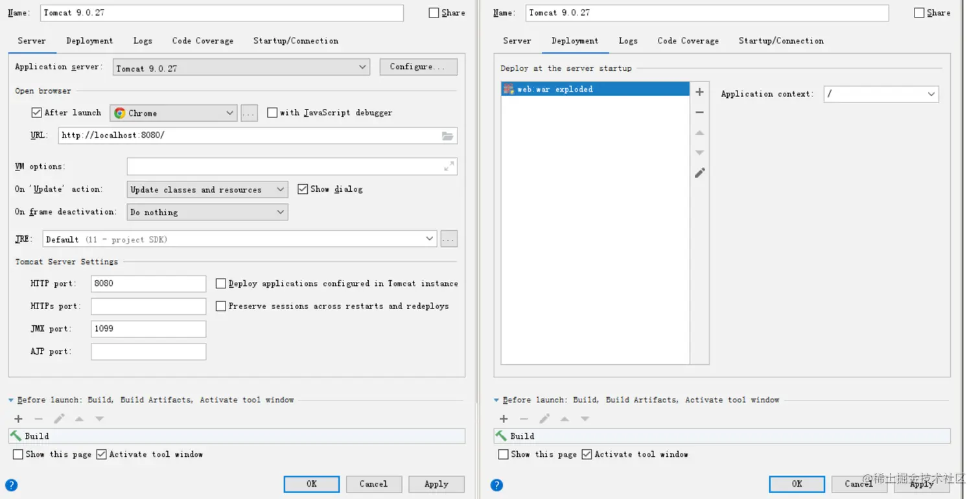Screen dimensions: 980x499
Task: Toggle Share checkbox in left dialog
Action: (434, 12)
